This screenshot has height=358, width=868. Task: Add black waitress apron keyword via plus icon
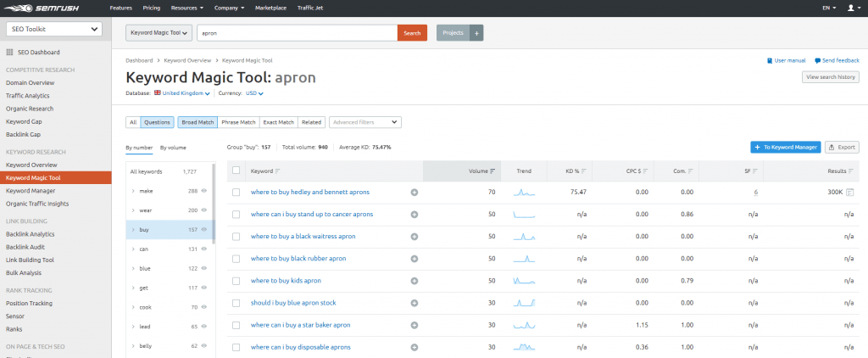pyautogui.click(x=414, y=237)
